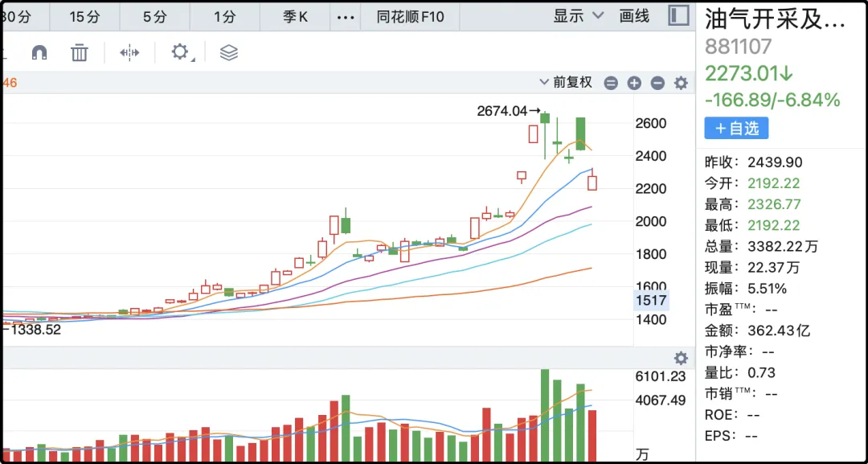Add to watchlist with +自选 button

click(736, 128)
